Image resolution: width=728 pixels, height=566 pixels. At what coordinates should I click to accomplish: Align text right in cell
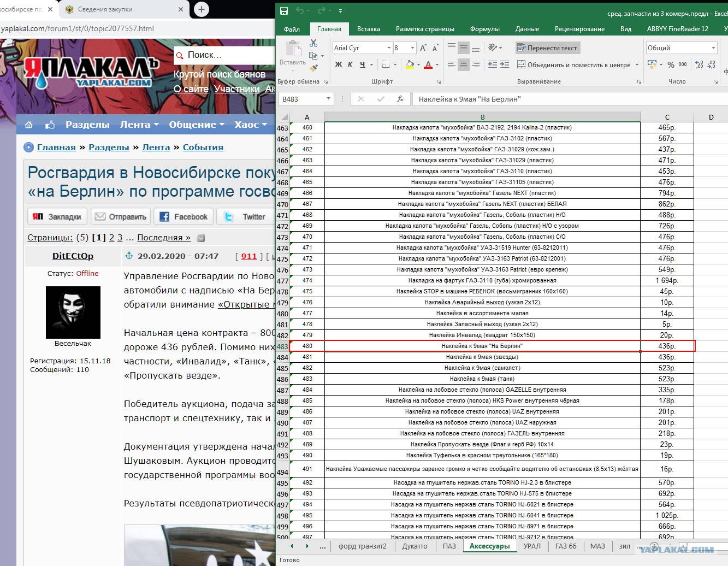coord(475,64)
